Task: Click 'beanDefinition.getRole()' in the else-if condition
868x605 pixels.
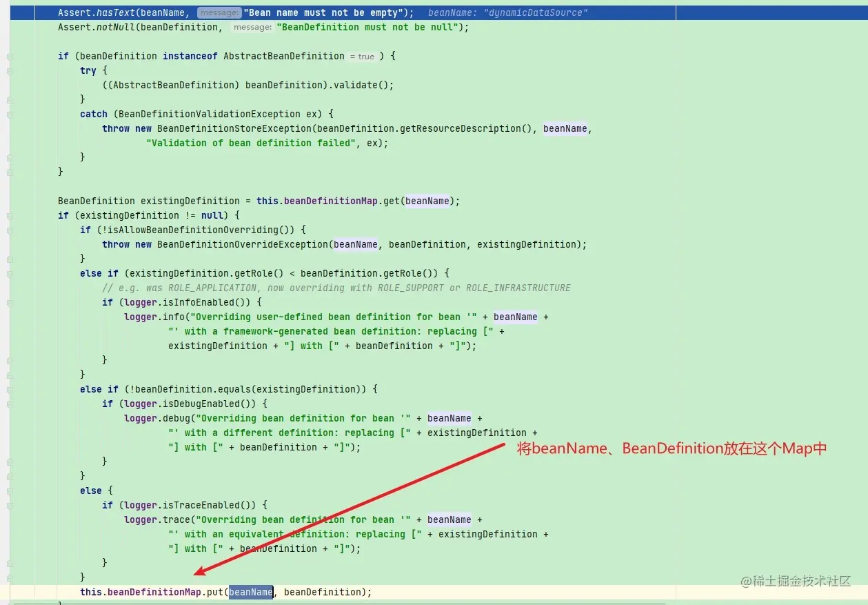Action: [370, 273]
